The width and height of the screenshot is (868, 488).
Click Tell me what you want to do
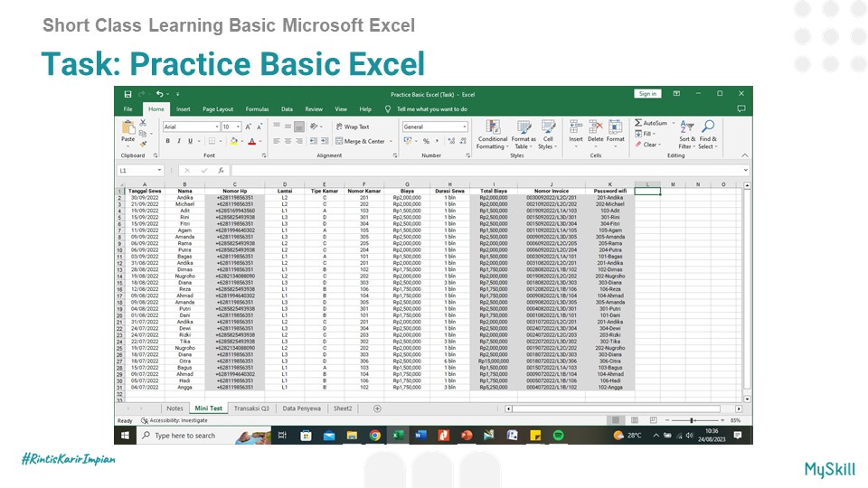click(432, 109)
